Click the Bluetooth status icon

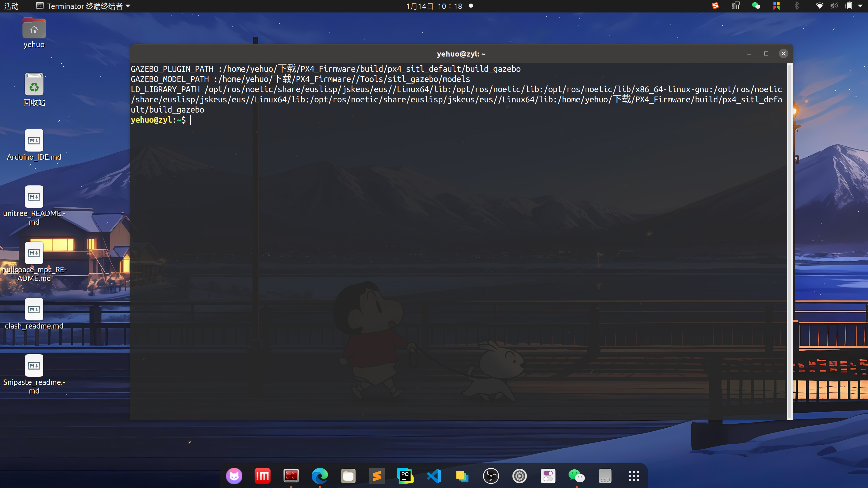(x=797, y=6)
